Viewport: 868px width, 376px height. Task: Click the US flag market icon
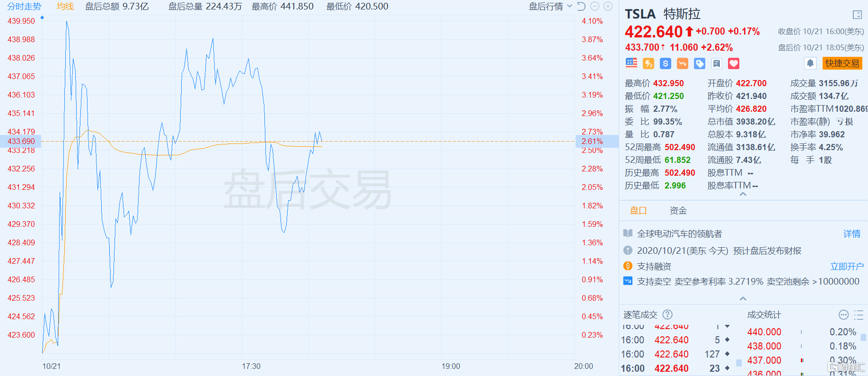(631, 63)
